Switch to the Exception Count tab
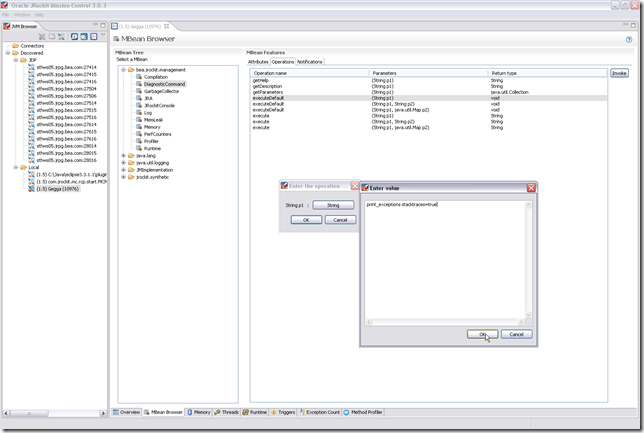The image size is (644, 433). (319, 412)
